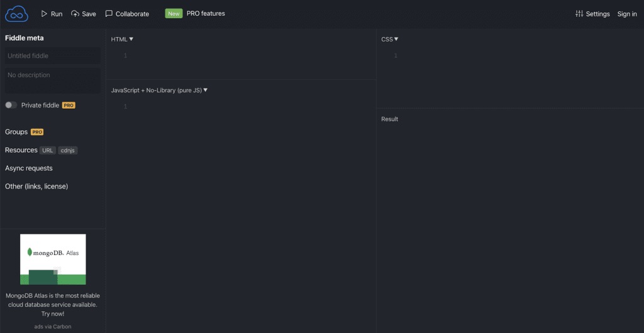The height and width of the screenshot is (333, 644).
Task: Toggle the Private fiddle switch
Action: 11,105
